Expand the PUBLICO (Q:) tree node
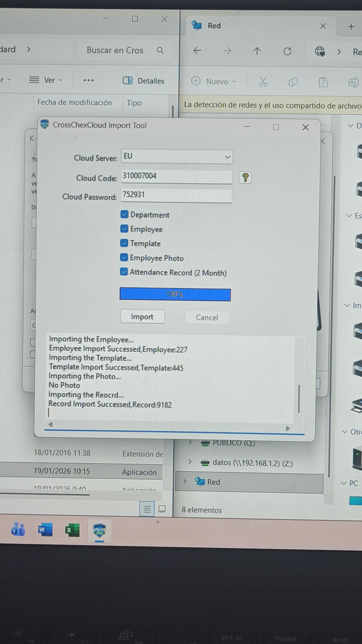The image size is (362, 644). pyautogui.click(x=190, y=442)
